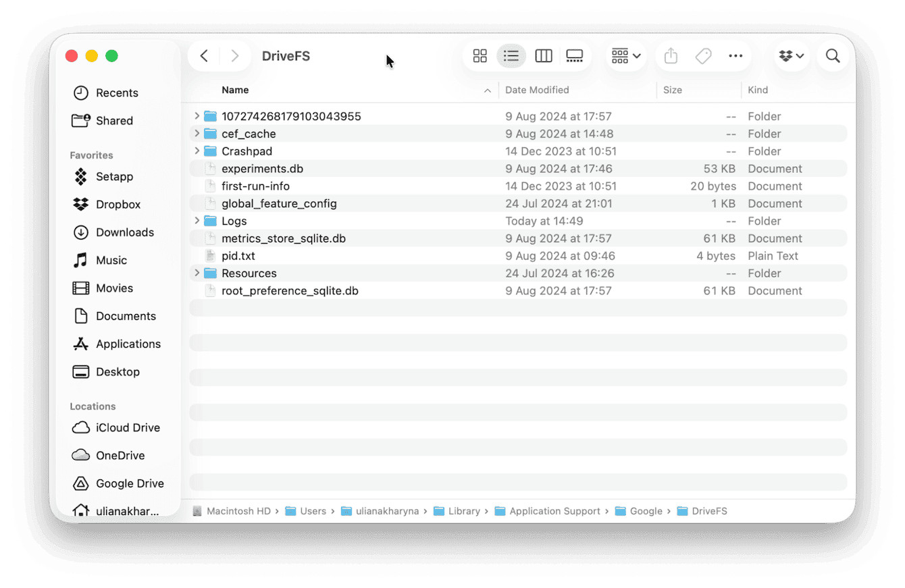Click the Search magnifier icon
This screenshot has height=588, width=905.
tap(833, 55)
